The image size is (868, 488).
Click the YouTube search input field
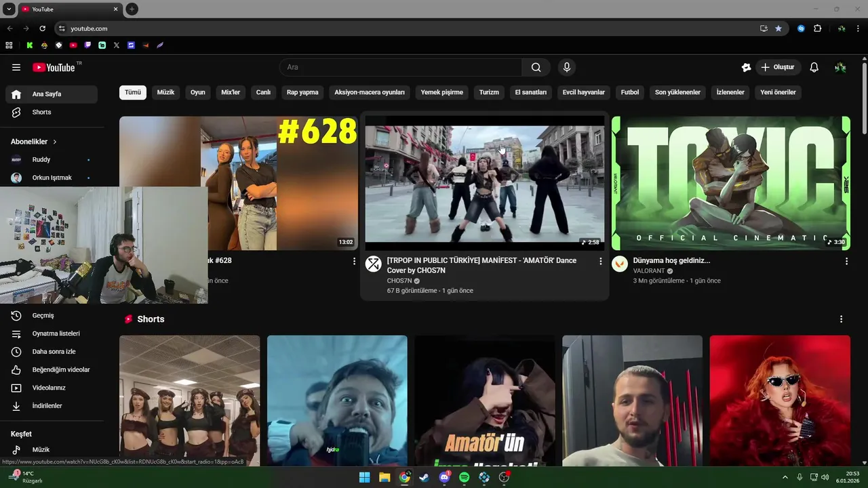[x=401, y=67]
